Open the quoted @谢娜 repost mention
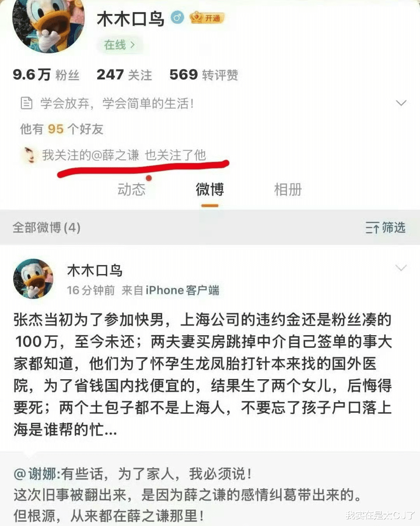The width and height of the screenshot is (420, 526). (x=37, y=474)
